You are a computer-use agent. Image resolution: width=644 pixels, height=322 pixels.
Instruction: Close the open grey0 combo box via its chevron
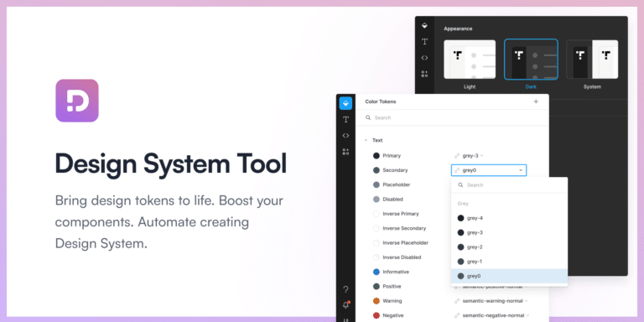(521, 170)
